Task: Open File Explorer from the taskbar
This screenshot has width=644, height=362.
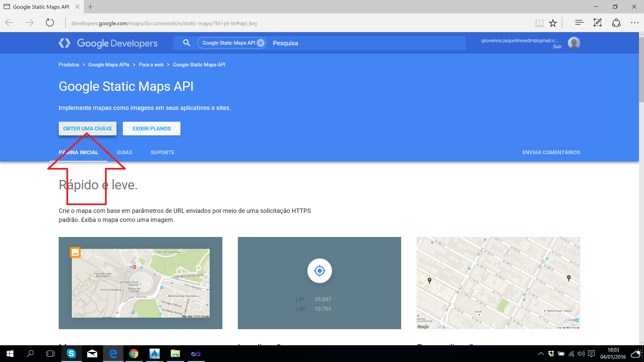Action: tap(175, 354)
